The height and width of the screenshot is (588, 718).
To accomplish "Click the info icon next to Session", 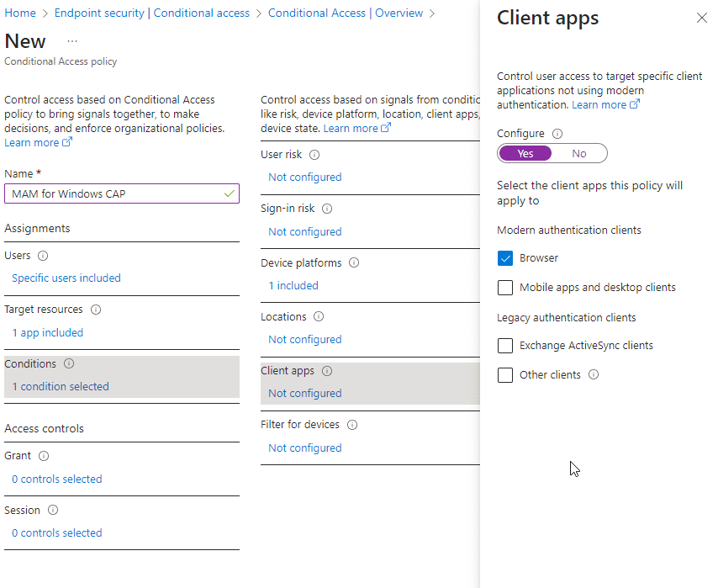I will [53, 510].
